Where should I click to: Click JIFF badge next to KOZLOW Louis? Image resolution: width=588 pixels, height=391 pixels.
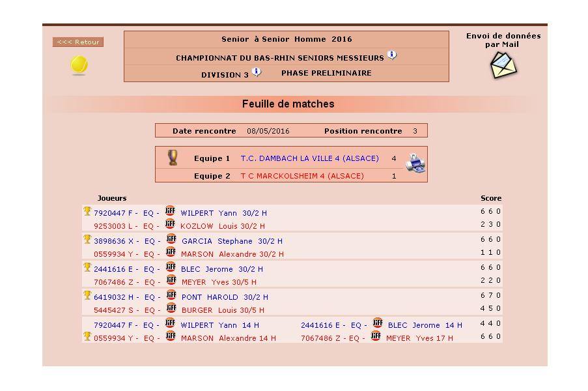click(170, 224)
